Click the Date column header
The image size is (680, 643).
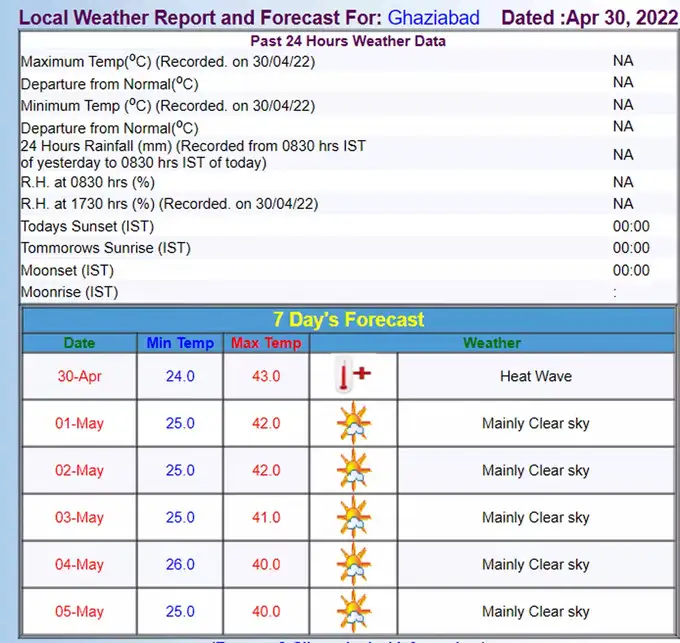(79, 343)
